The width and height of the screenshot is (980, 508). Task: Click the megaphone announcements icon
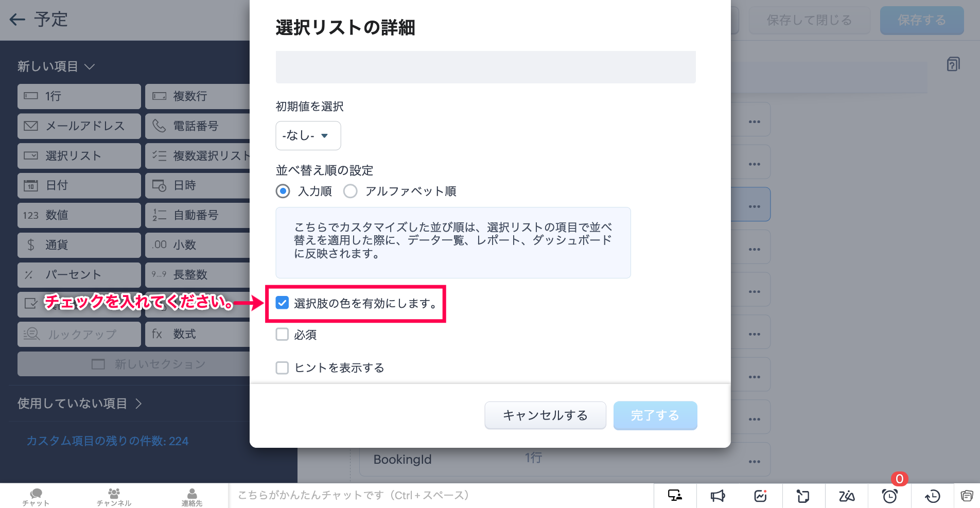coord(717,496)
